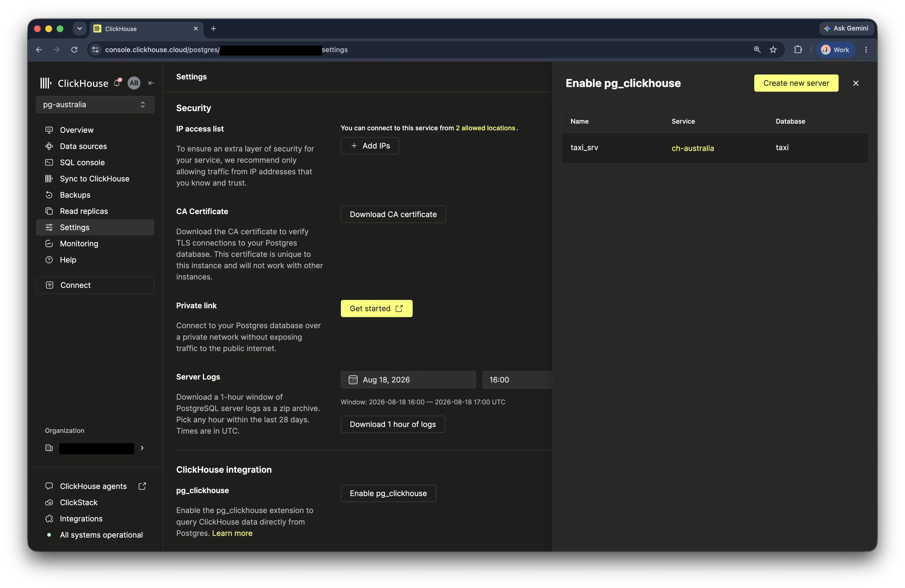Open tab search dropdown arrow
Image resolution: width=905 pixels, height=588 pixels.
(x=79, y=29)
